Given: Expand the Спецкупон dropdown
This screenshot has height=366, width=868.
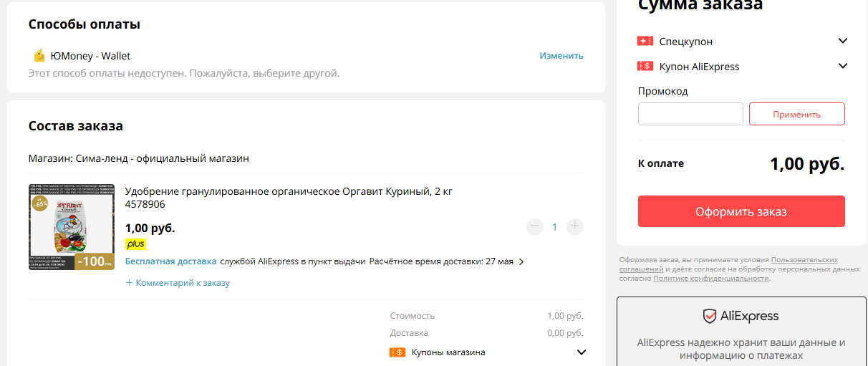Looking at the screenshot, I should pyautogui.click(x=843, y=41).
